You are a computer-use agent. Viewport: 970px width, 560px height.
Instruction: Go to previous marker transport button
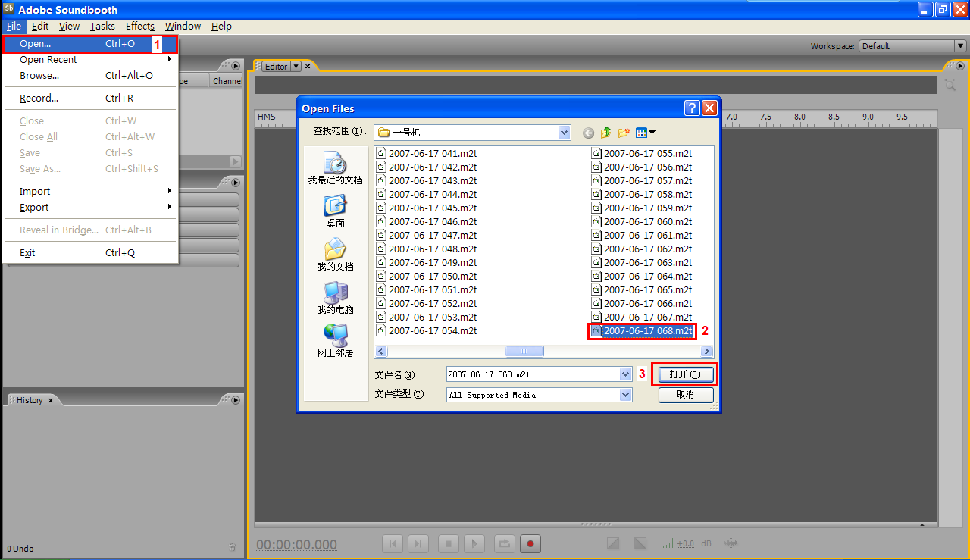392,543
